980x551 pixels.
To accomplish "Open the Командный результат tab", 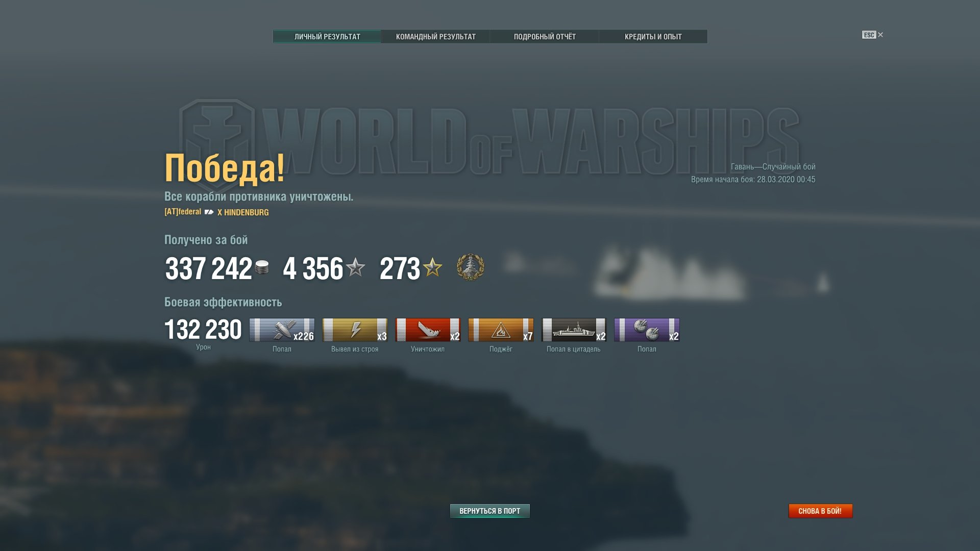I will (x=436, y=36).
